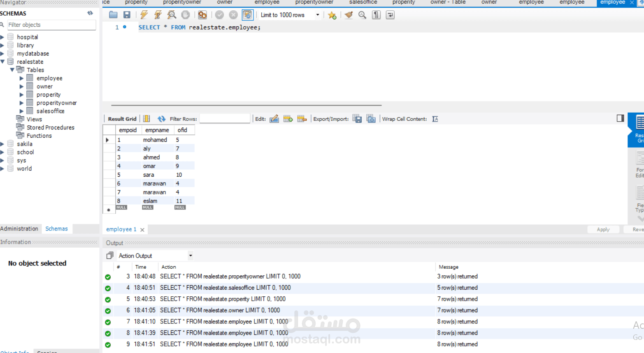
Task: Switch to the Administration tab
Action: click(x=19, y=228)
